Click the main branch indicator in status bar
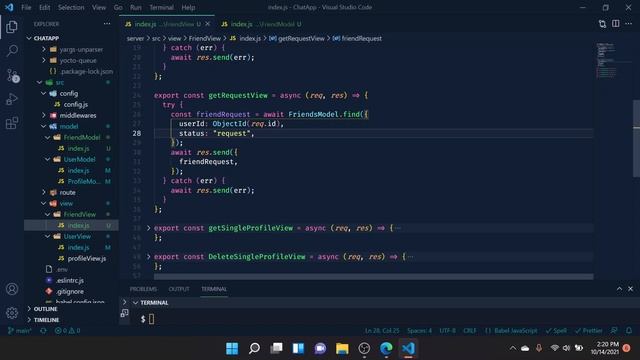640x360 pixels. pyautogui.click(x=19, y=331)
